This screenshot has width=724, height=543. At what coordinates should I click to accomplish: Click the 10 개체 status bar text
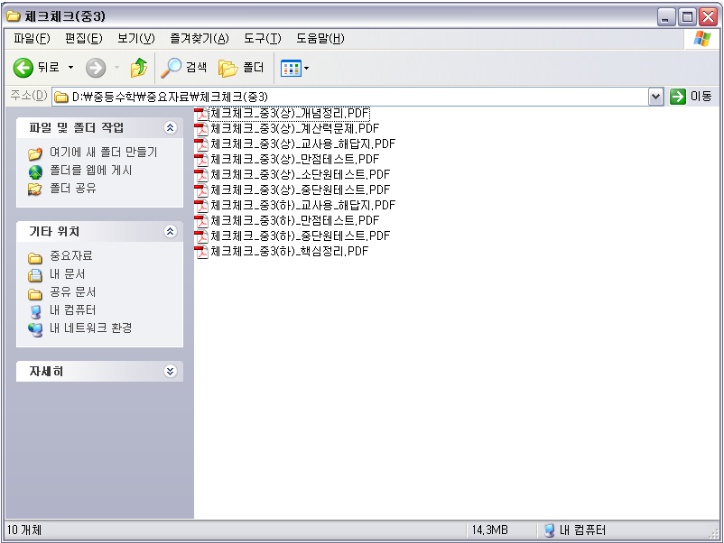coord(24,530)
